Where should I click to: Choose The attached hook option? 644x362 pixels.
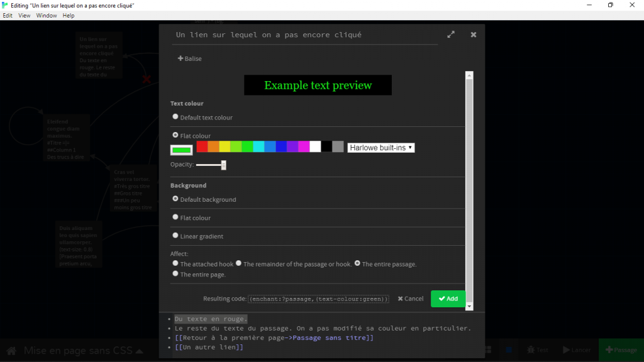tap(175, 263)
